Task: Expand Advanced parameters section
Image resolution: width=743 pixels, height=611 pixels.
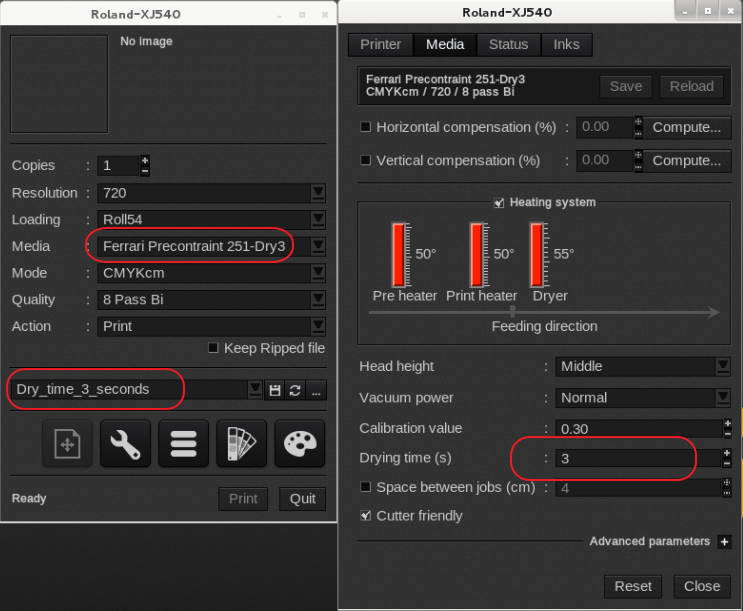Action: (724, 542)
